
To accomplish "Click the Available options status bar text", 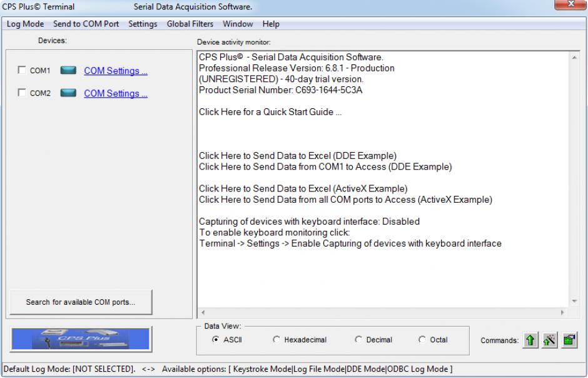I will (307, 369).
